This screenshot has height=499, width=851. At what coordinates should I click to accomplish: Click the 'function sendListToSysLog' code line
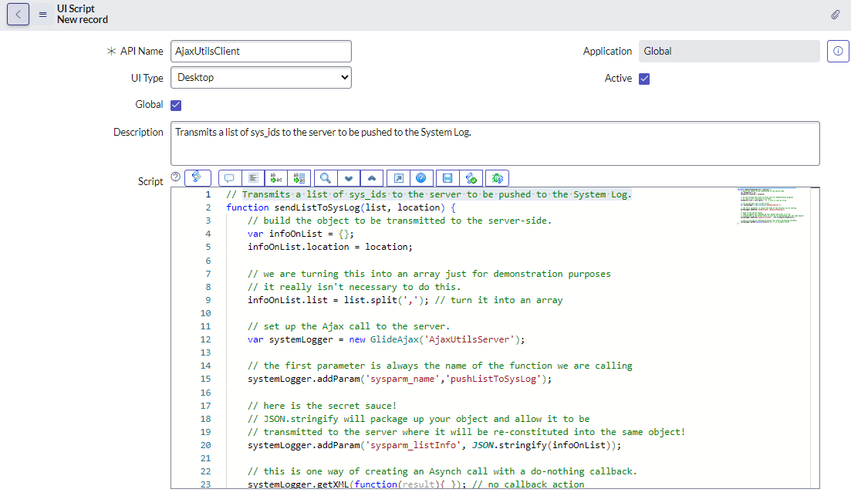pyautogui.click(x=341, y=207)
